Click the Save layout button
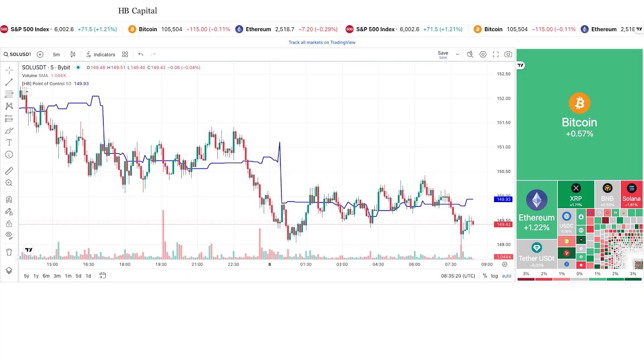 pos(443,54)
